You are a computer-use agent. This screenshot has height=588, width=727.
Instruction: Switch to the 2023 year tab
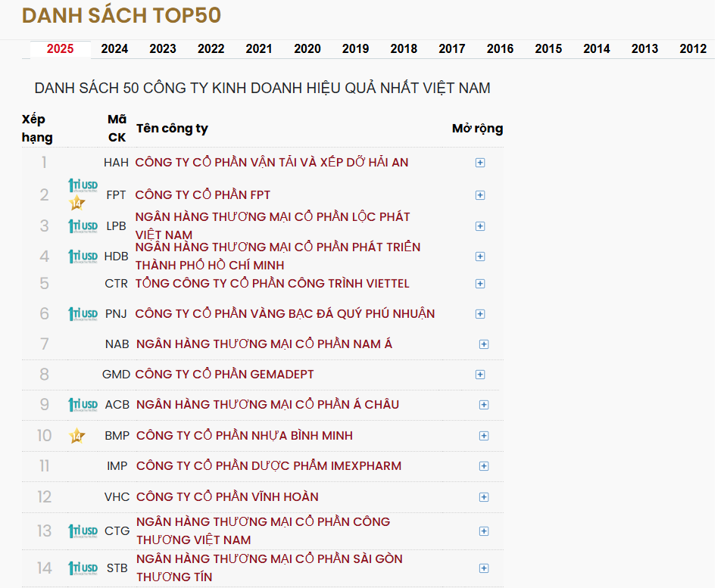(163, 48)
